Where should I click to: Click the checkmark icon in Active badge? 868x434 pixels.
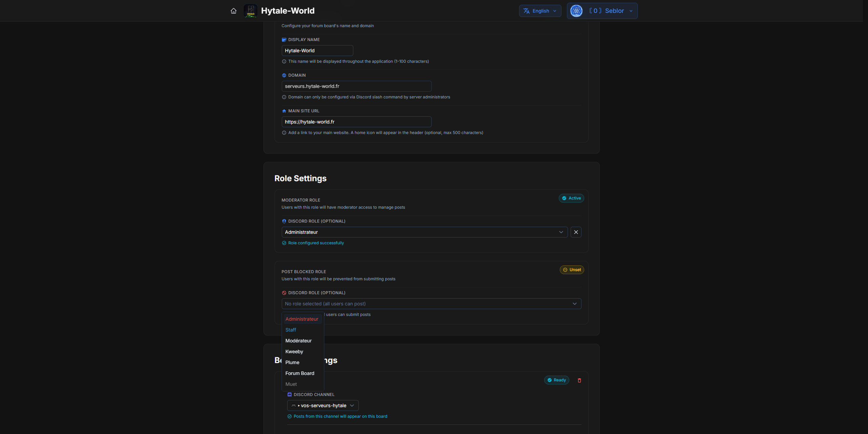pyautogui.click(x=564, y=198)
